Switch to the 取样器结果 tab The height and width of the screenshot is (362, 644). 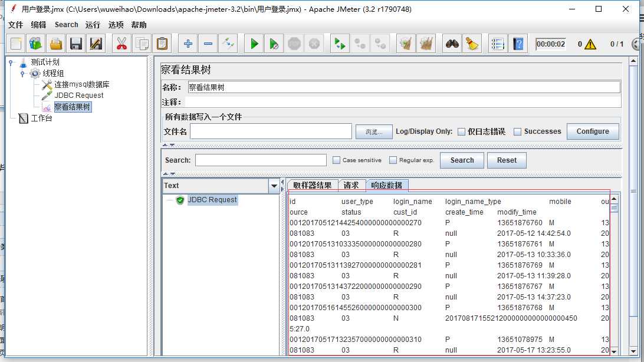coord(313,186)
